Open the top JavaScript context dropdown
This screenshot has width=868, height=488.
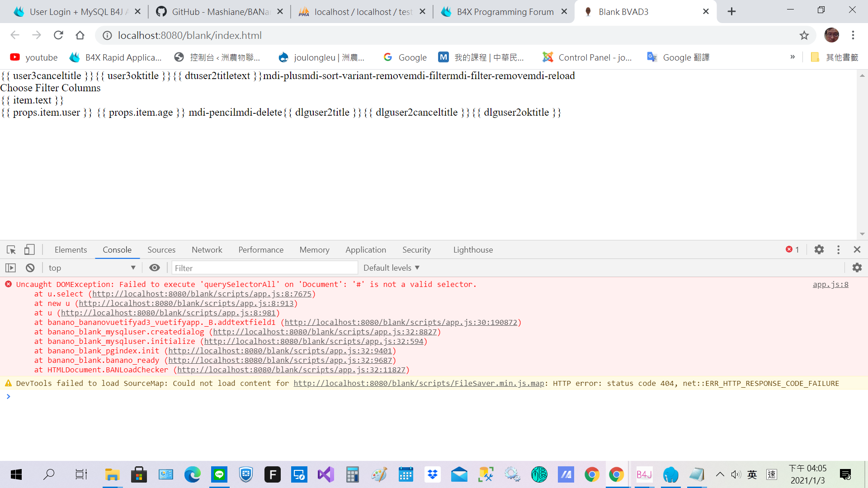[x=92, y=268]
